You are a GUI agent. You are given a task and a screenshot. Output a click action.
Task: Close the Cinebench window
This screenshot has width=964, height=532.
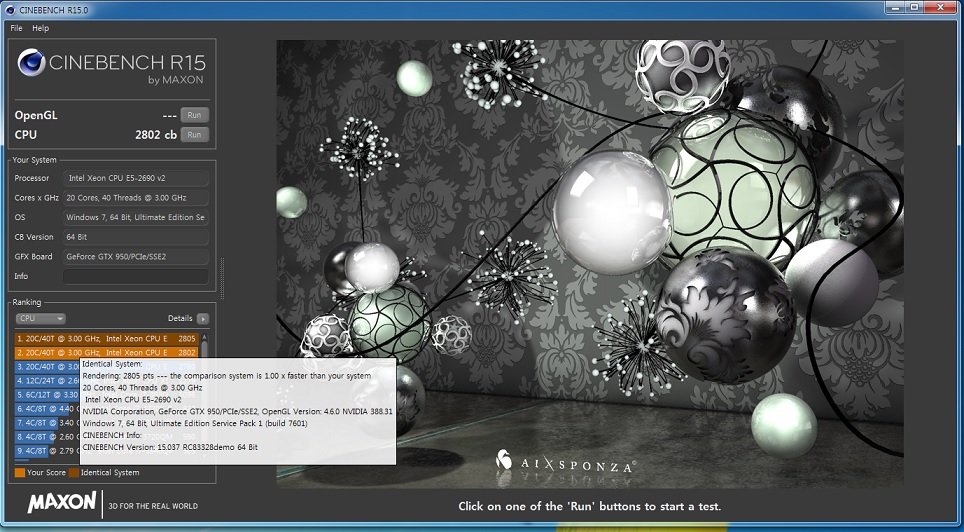941,7
